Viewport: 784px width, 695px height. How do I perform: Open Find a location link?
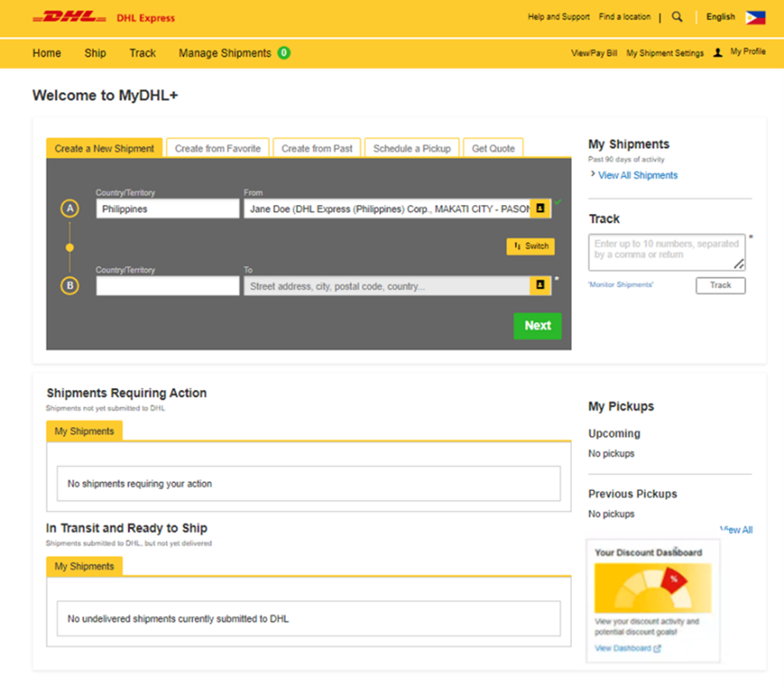tap(625, 17)
